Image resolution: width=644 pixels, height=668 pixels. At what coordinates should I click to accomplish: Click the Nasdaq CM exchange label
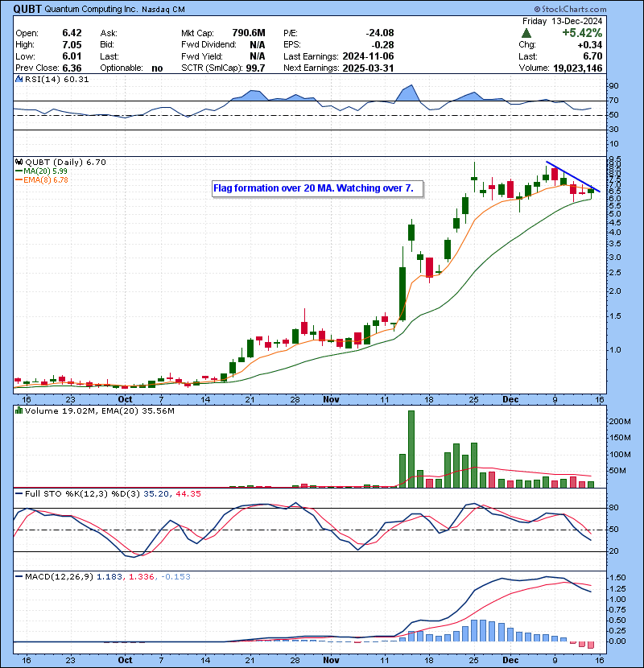pyautogui.click(x=163, y=10)
